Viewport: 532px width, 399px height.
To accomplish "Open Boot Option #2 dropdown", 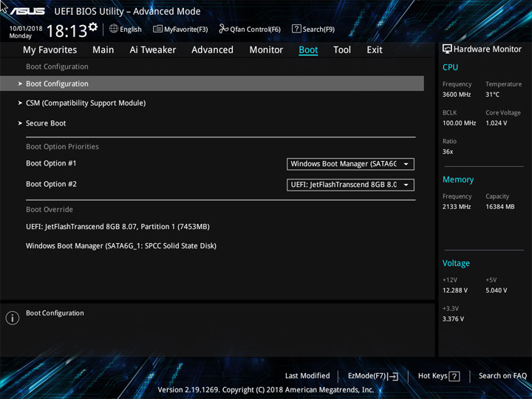I will point(350,185).
